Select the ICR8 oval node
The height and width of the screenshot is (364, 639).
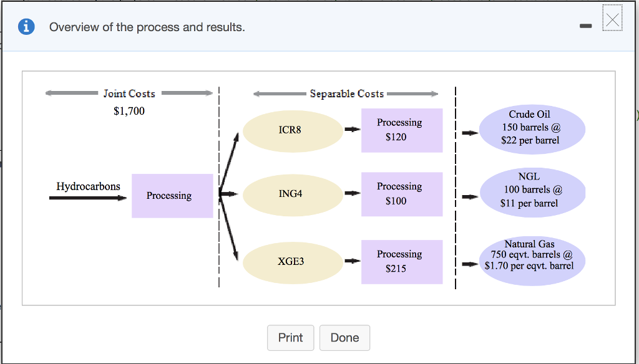click(x=293, y=131)
